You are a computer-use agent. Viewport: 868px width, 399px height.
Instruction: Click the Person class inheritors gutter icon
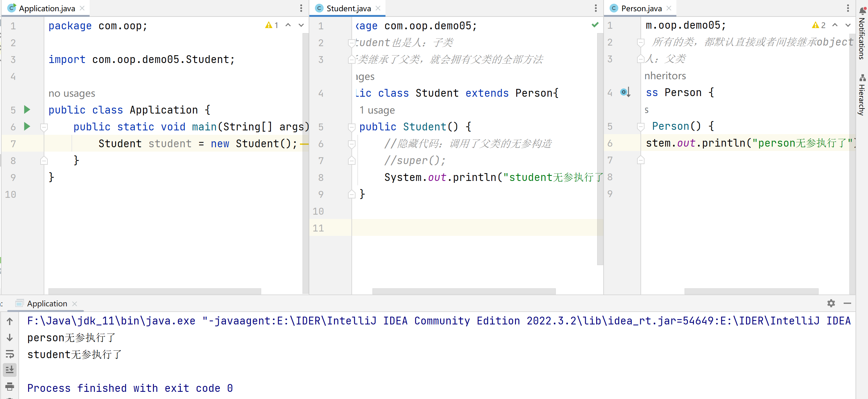(625, 92)
